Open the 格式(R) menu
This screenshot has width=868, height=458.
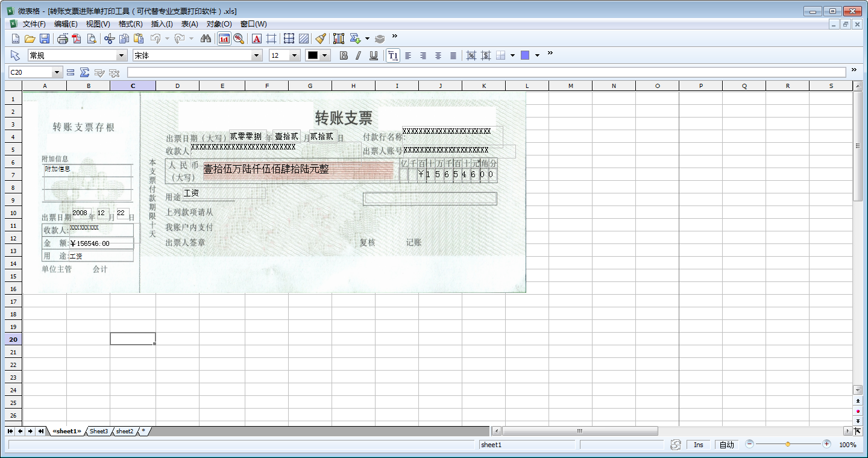click(x=130, y=24)
